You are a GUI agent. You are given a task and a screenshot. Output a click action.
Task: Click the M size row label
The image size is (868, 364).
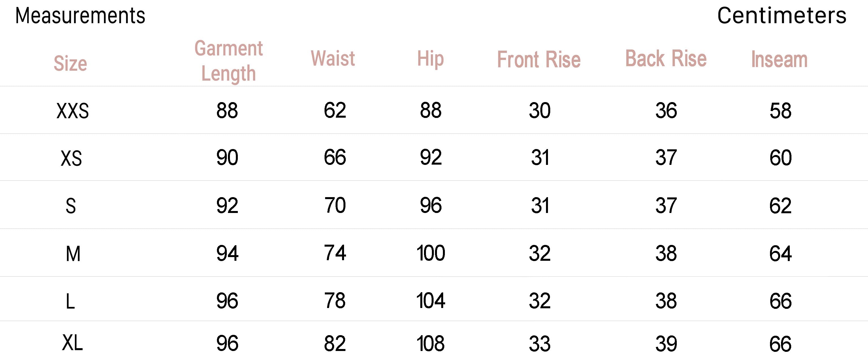tap(73, 253)
